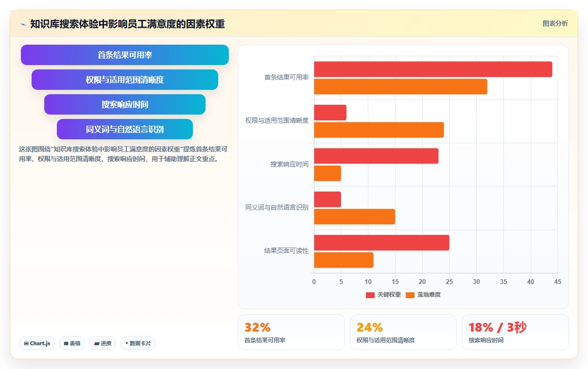The width and height of the screenshot is (588, 369).
Task: Click the 进度 tag chip
Action: pyautogui.click(x=103, y=343)
